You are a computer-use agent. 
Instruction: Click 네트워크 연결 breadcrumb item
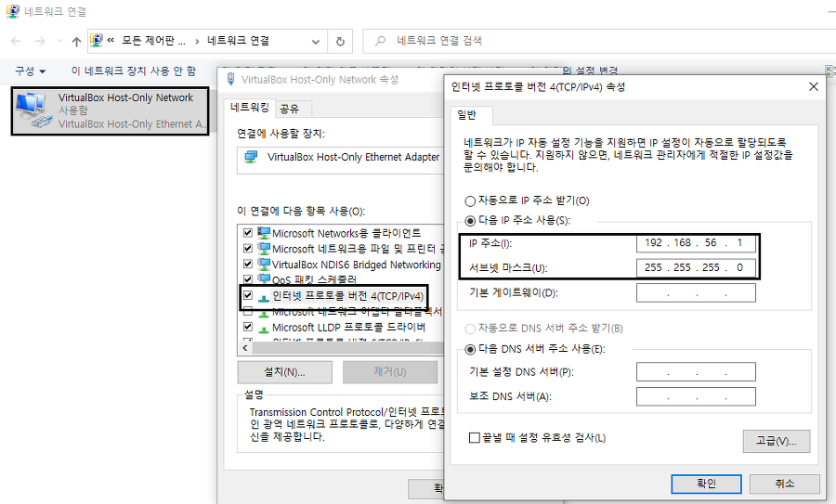(239, 41)
